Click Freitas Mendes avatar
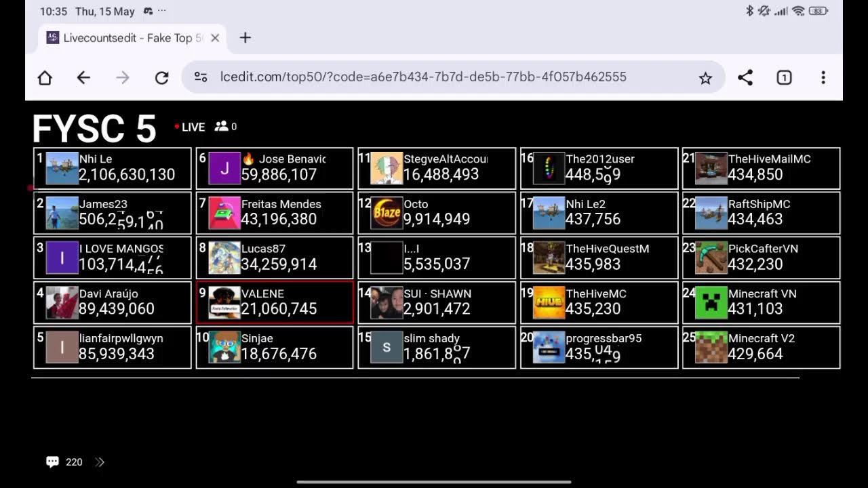The height and width of the screenshot is (488, 868). [224, 213]
